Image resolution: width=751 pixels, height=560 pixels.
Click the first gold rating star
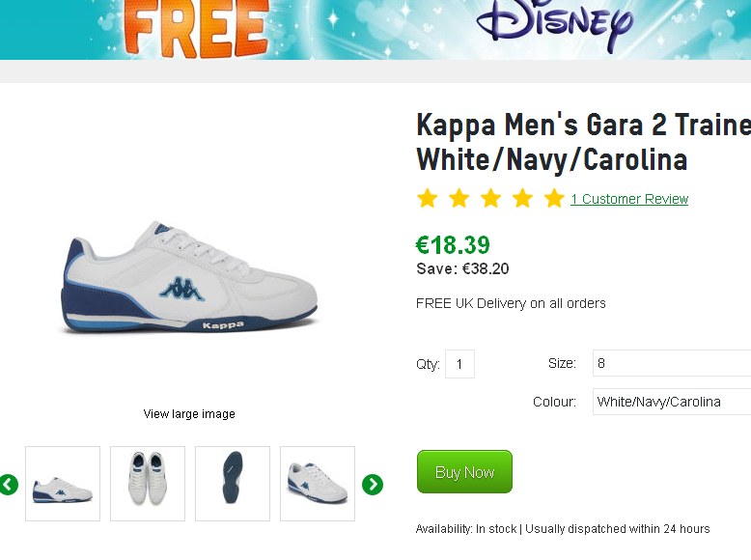pos(427,199)
